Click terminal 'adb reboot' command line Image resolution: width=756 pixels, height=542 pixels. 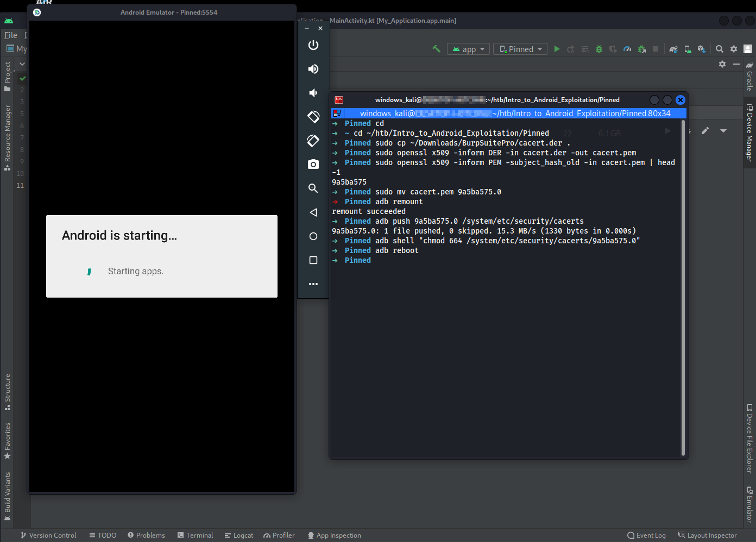tap(396, 250)
